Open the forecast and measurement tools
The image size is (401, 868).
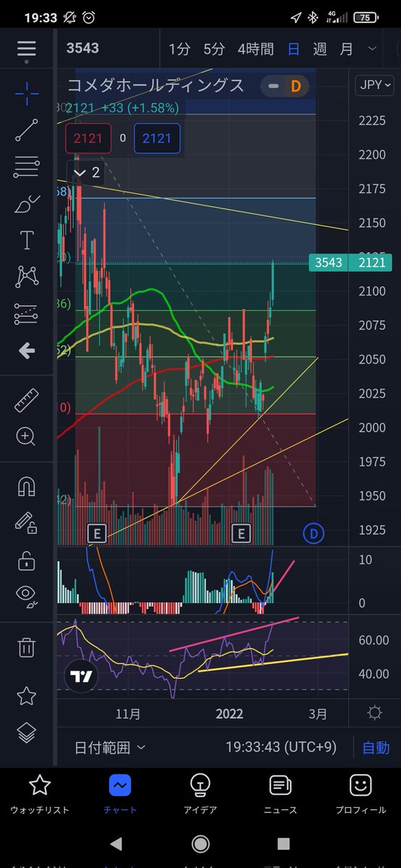(27, 314)
